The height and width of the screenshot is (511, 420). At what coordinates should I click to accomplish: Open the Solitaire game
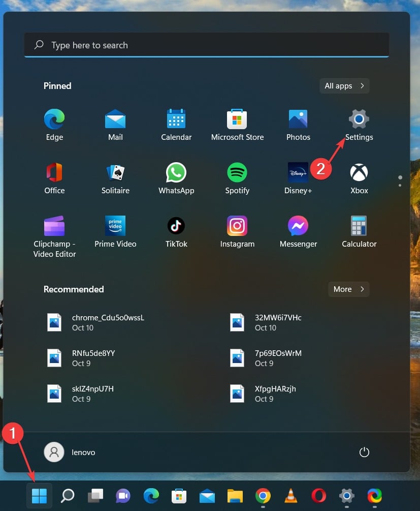(115, 178)
